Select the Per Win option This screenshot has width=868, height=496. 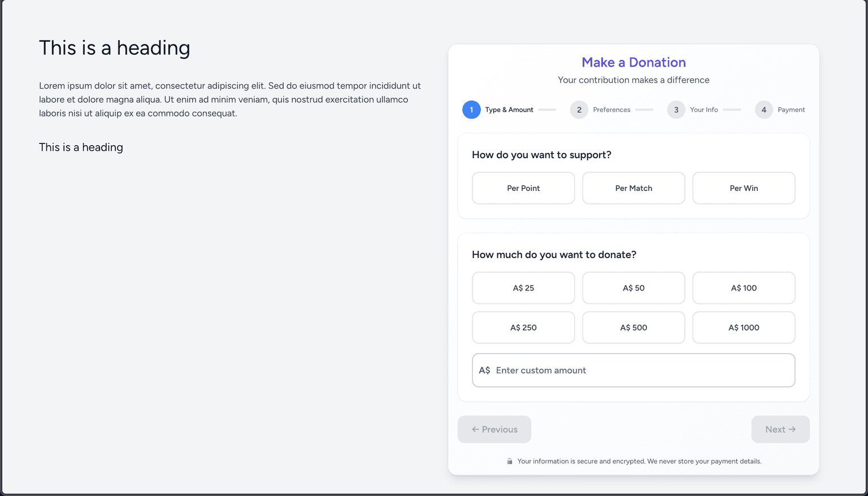(744, 188)
